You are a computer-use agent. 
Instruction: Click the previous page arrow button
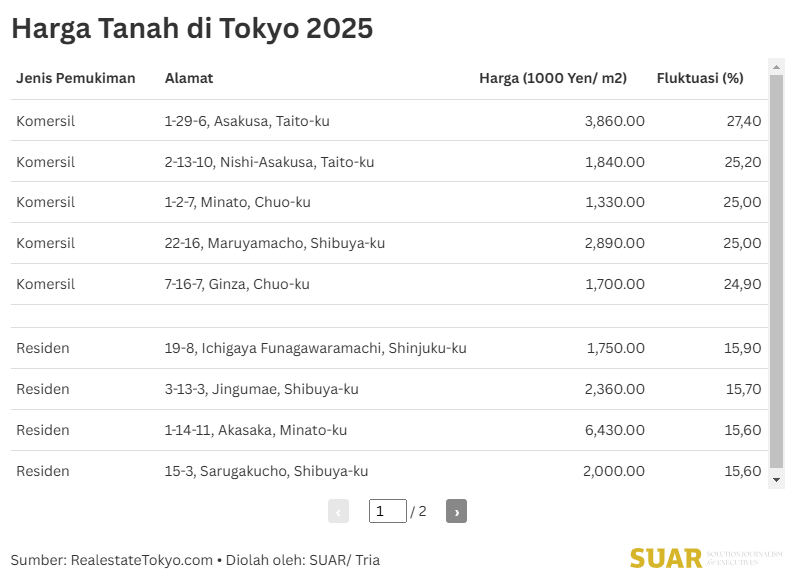click(x=338, y=511)
